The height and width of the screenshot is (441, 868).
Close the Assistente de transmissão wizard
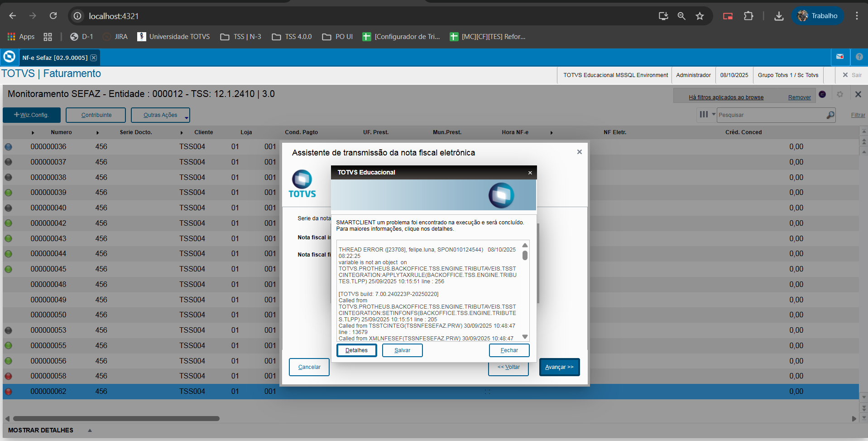579,152
